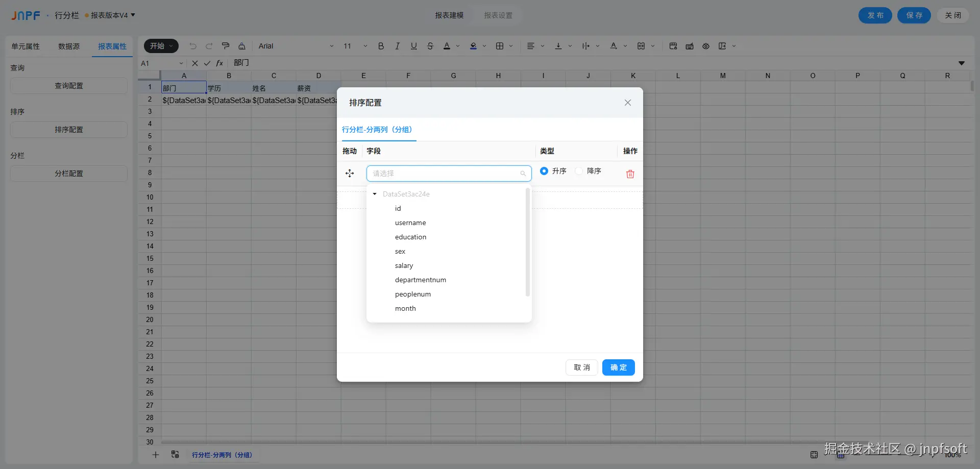Open the 开始 toolbar mode dropdown
The image size is (980, 469).
161,46
